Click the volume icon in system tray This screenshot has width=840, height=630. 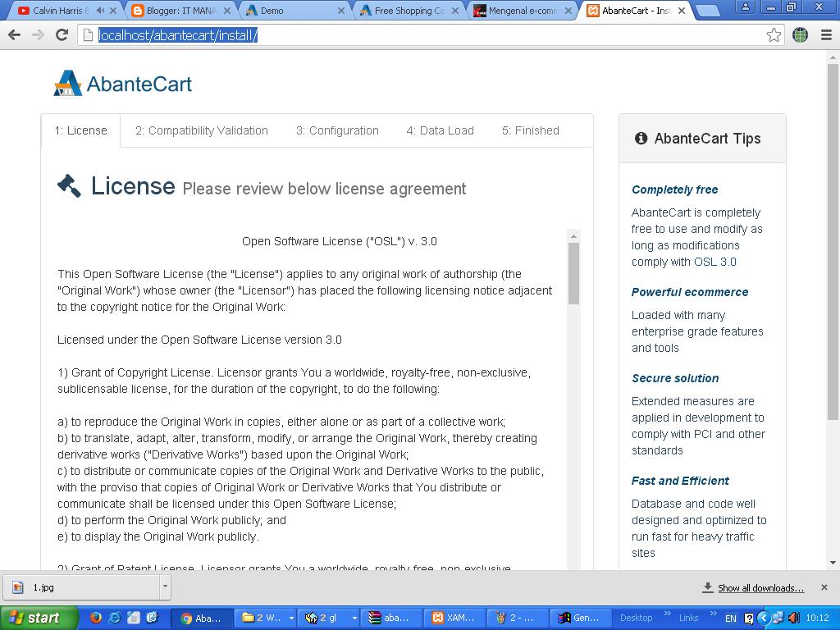tap(793, 618)
